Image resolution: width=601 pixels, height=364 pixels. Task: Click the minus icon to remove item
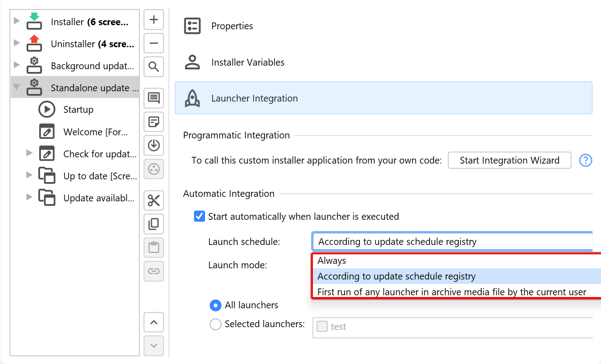(154, 43)
